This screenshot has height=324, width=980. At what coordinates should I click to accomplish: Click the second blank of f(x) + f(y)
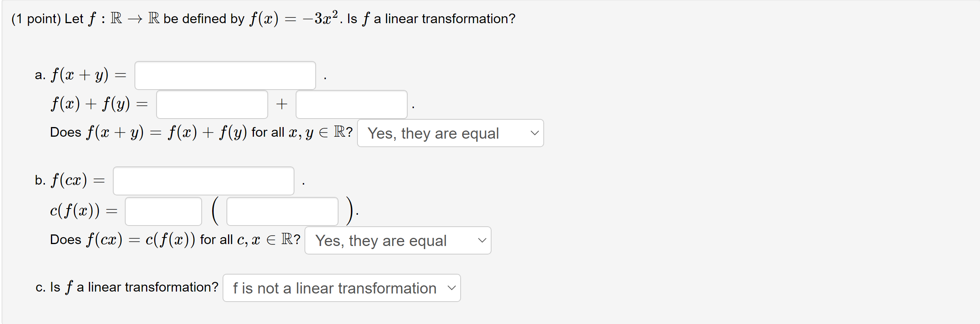click(x=351, y=104)
